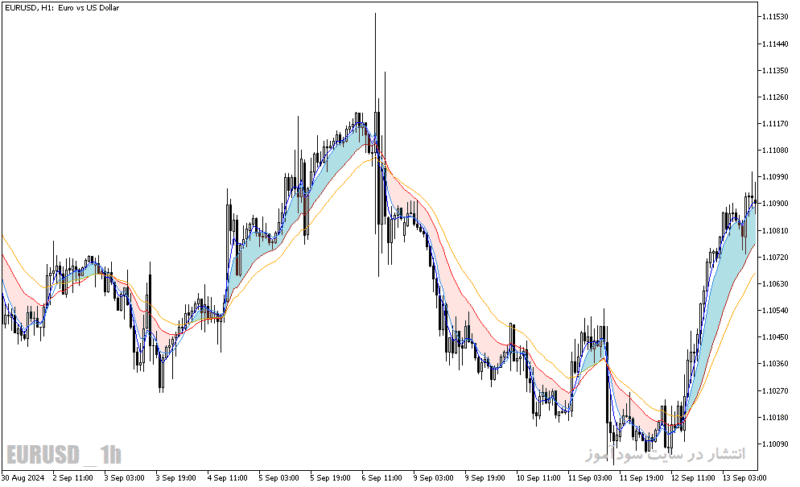Select the 12 Sep 11:00 time label
800x487 pixels.
coord(693,478)
